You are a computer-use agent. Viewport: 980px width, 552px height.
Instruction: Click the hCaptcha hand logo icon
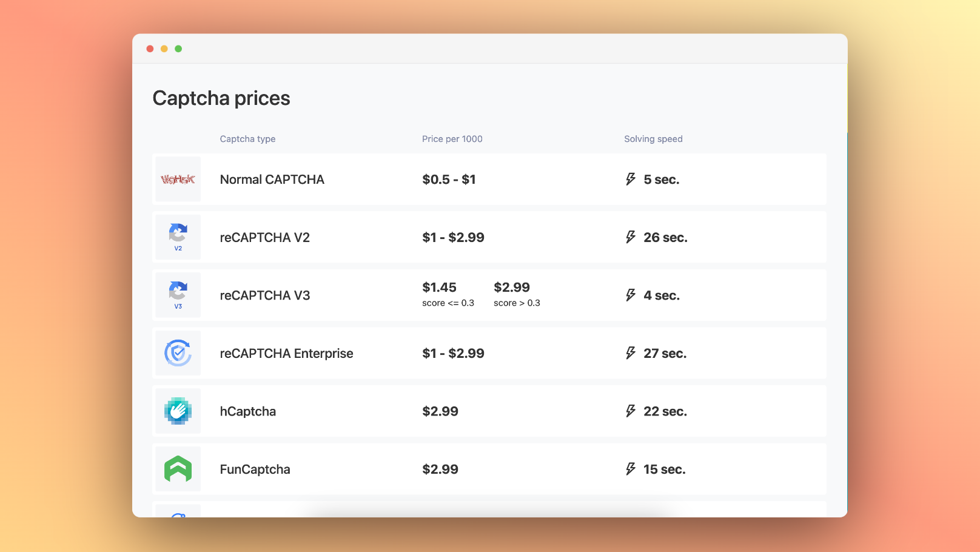pos(178,411)
